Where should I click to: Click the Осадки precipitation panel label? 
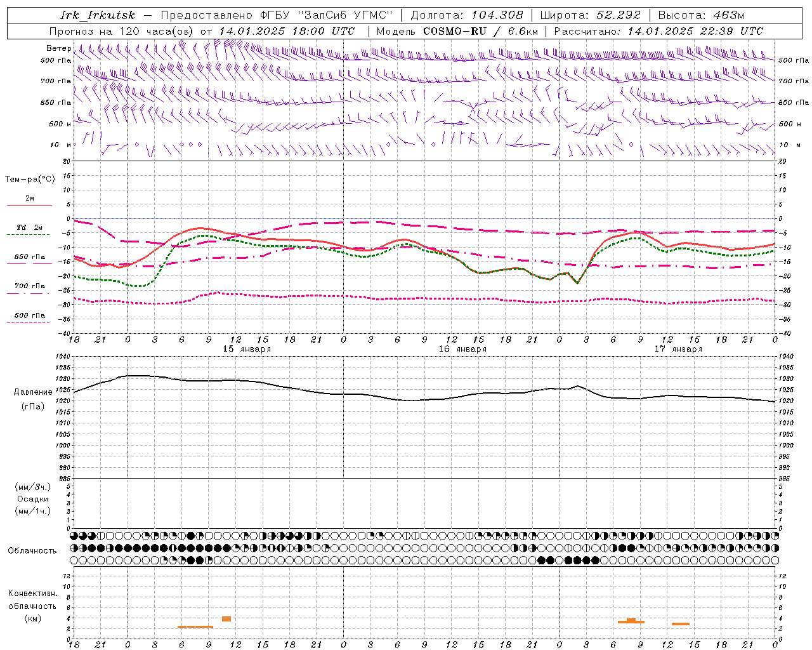click(x=33, y=499)
